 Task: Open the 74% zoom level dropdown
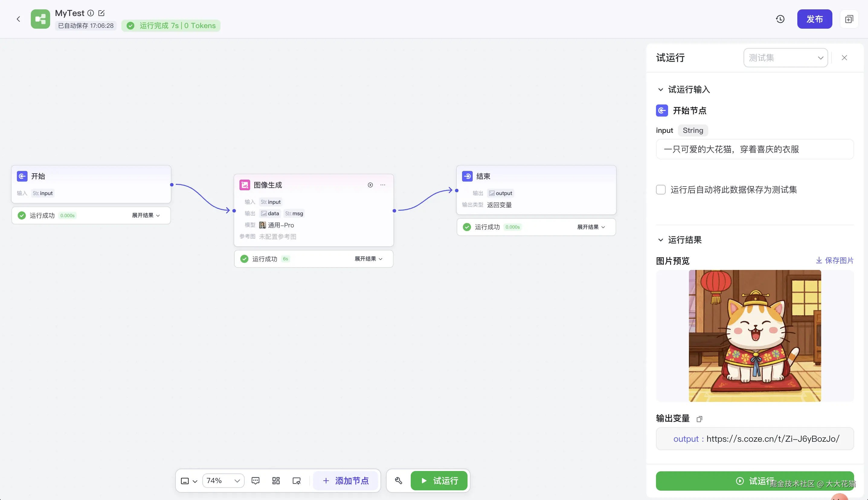pyautogui.click(x=223, y=480)
